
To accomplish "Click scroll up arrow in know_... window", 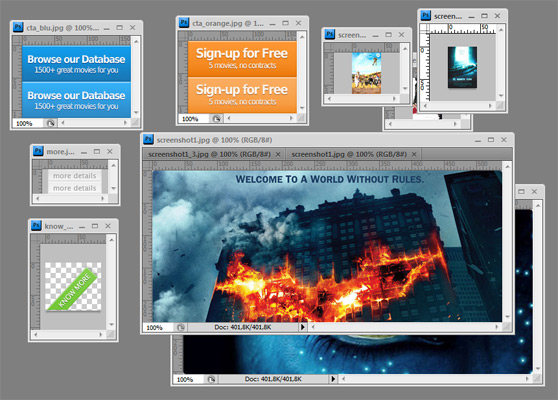I will 112,240.
